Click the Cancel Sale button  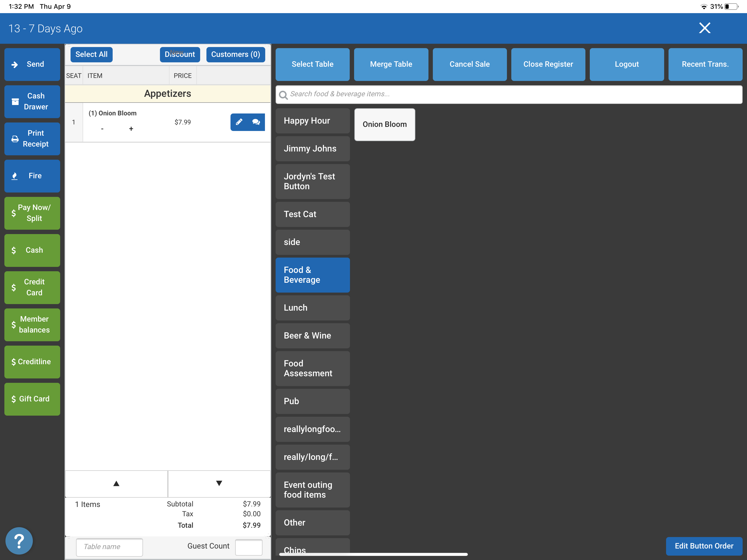point(469,64)
